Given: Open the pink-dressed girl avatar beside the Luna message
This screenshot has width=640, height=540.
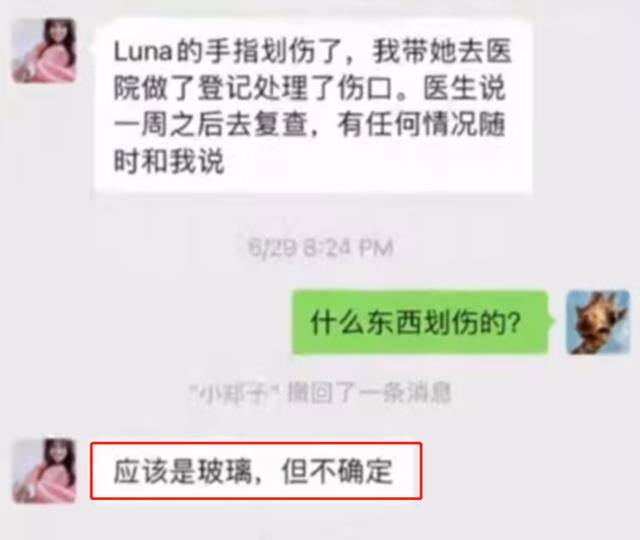Looking at the screenshot, I should [x=44, y=51].
